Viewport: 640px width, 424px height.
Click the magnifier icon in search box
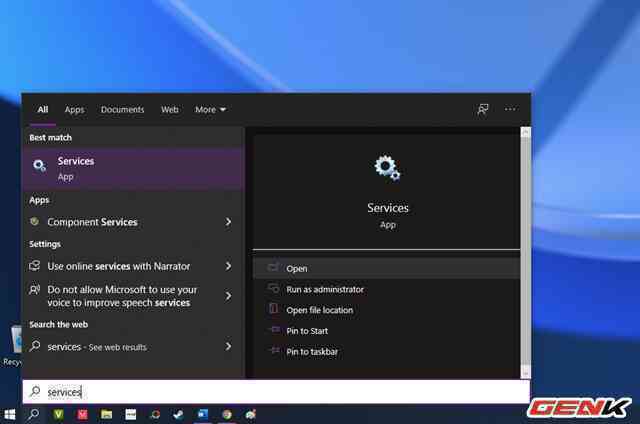(36, 391)
